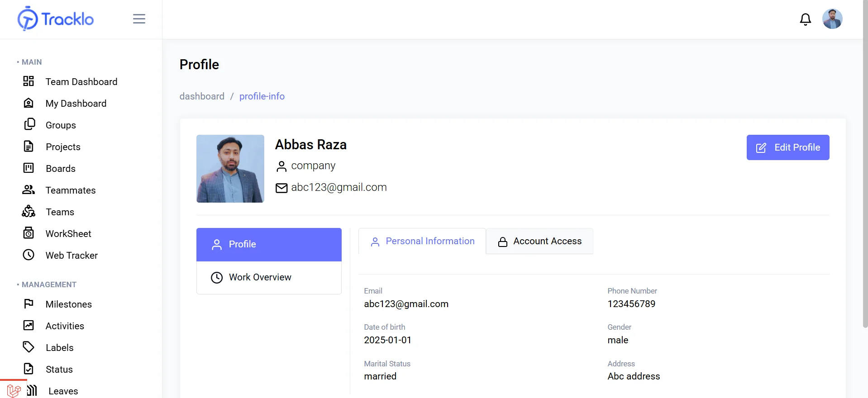Click the page vertical scrollbar
The width and height of the screenshot is (868, 398).
865,181
